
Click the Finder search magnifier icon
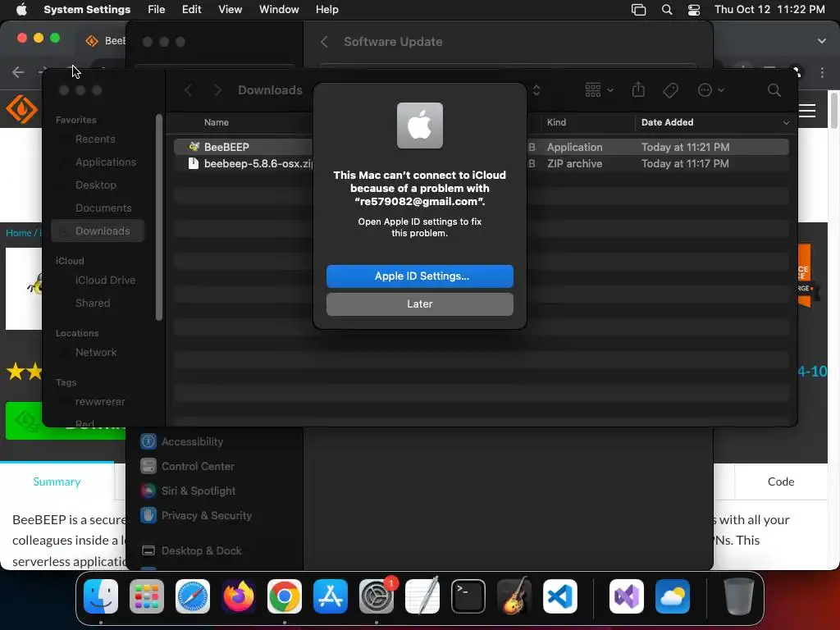coord(774,90)
